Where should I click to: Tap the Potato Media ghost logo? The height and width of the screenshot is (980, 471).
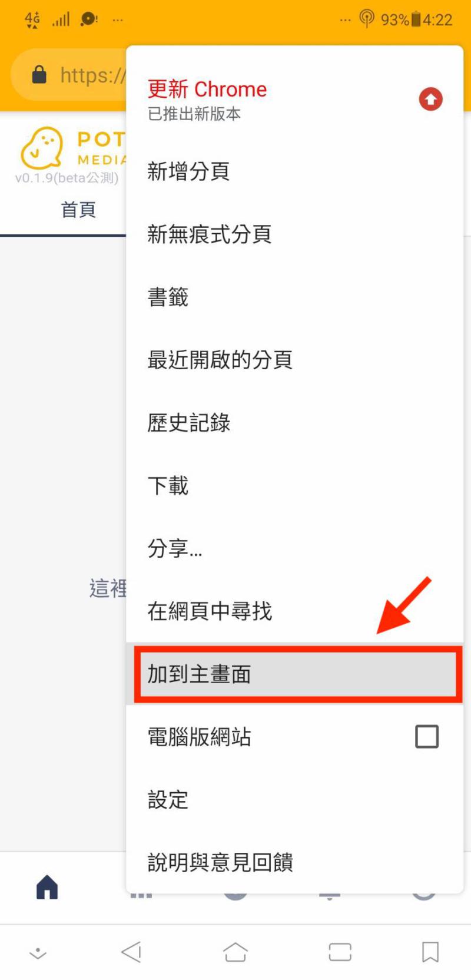tap(42, 148)
